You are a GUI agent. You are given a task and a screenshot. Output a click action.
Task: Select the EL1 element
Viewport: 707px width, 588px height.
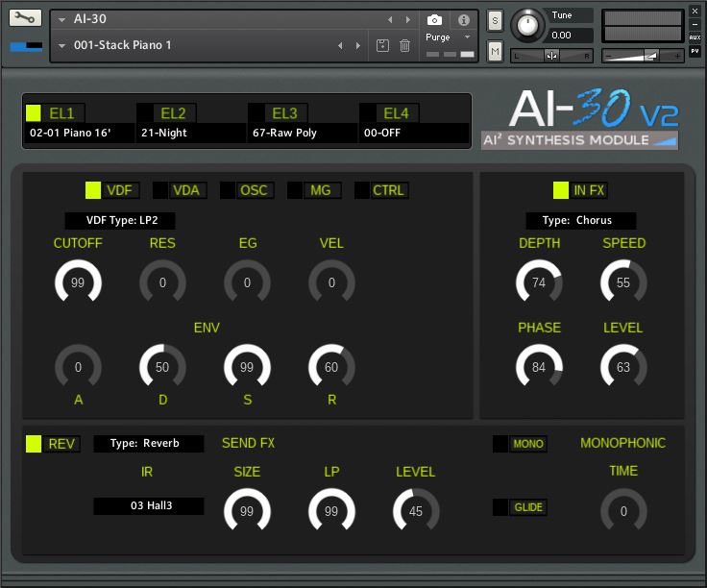click(x=56, y=113)
